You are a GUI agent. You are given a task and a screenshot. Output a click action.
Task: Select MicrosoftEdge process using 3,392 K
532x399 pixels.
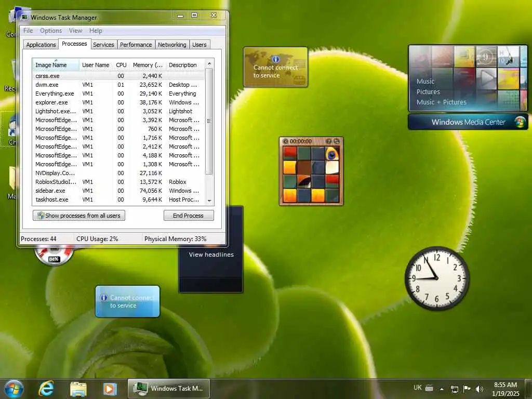118,120
